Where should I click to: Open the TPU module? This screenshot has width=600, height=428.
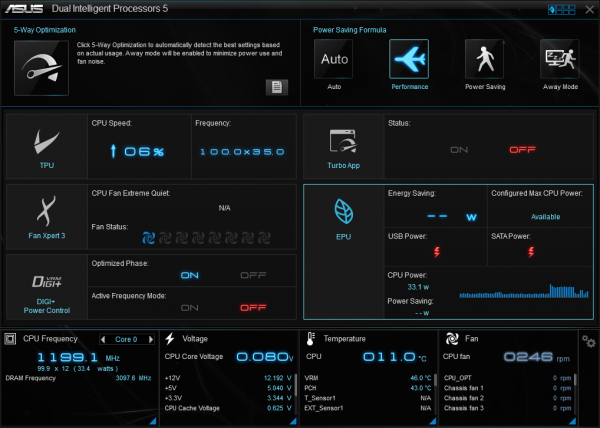pos(47,146)
